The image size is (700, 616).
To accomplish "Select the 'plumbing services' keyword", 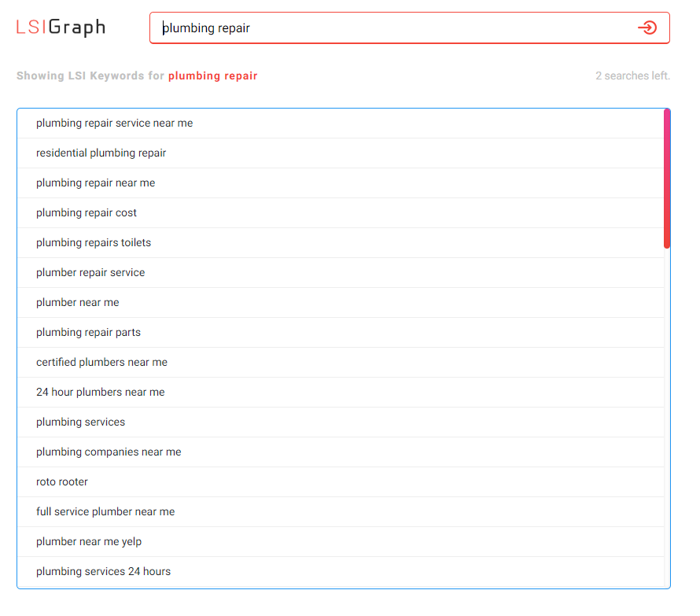I will [80, 422].
